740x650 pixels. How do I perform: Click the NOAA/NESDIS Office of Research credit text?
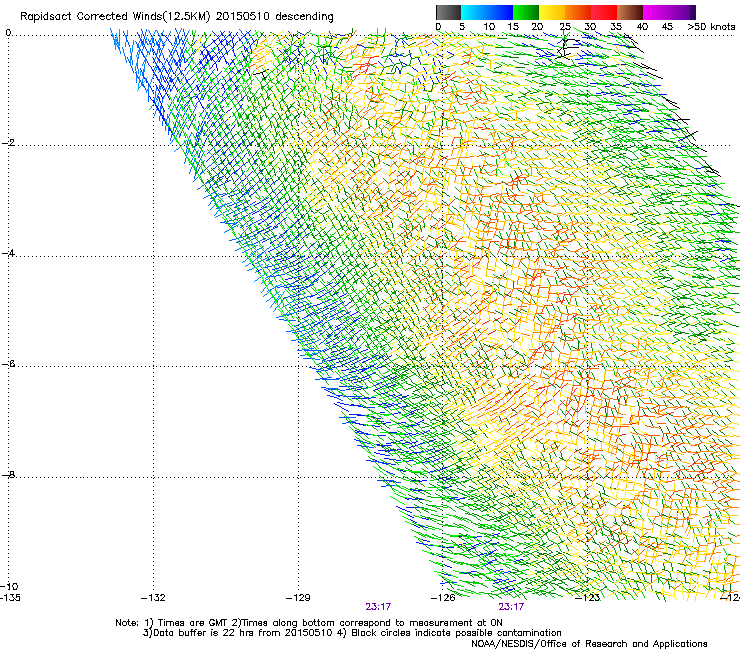coord(589,643)
